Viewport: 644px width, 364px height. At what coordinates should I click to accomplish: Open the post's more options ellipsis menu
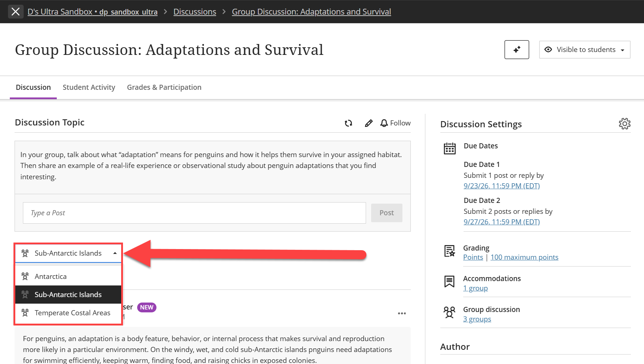[x=402, y=313]
